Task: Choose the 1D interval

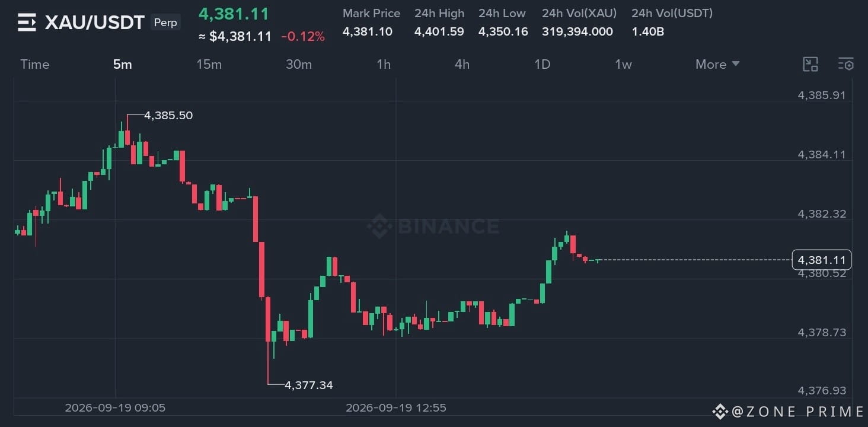Action: (x=542, y=64)
